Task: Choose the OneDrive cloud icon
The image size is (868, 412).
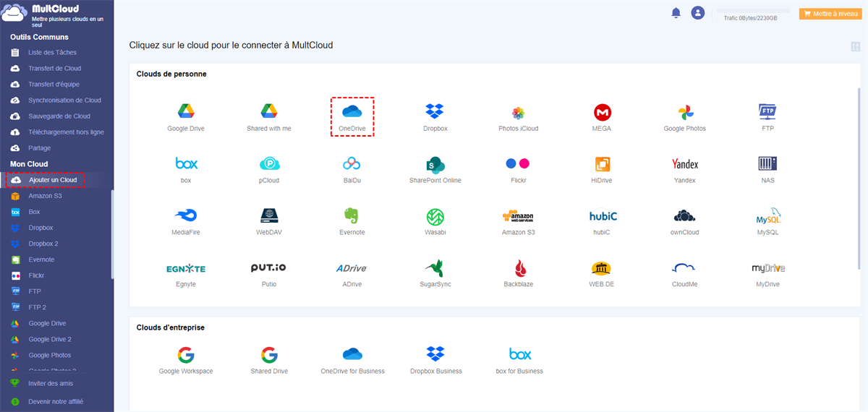Action: tap(352, 117)
